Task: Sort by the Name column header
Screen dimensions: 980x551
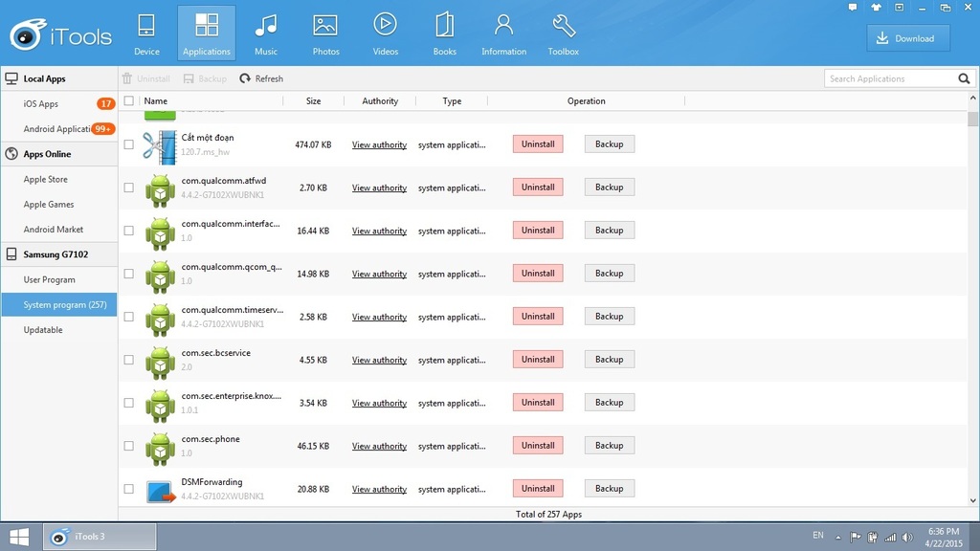Action: (156, 100)
